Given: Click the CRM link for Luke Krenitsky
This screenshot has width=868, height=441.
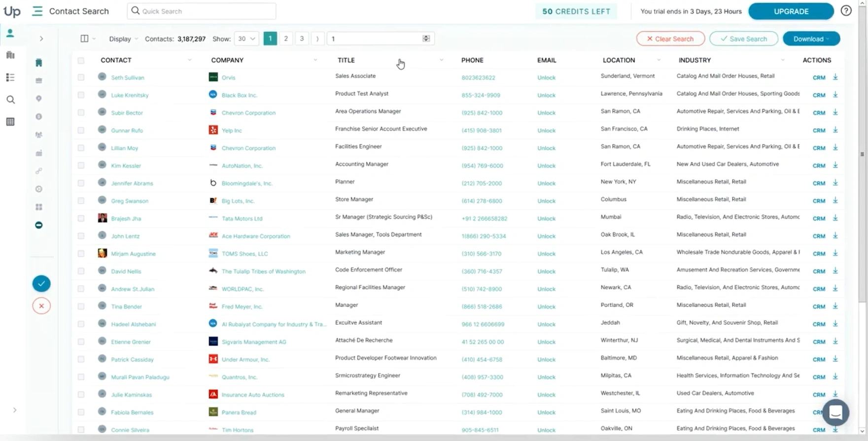Looking at the screenshot, I should point(819,95).
